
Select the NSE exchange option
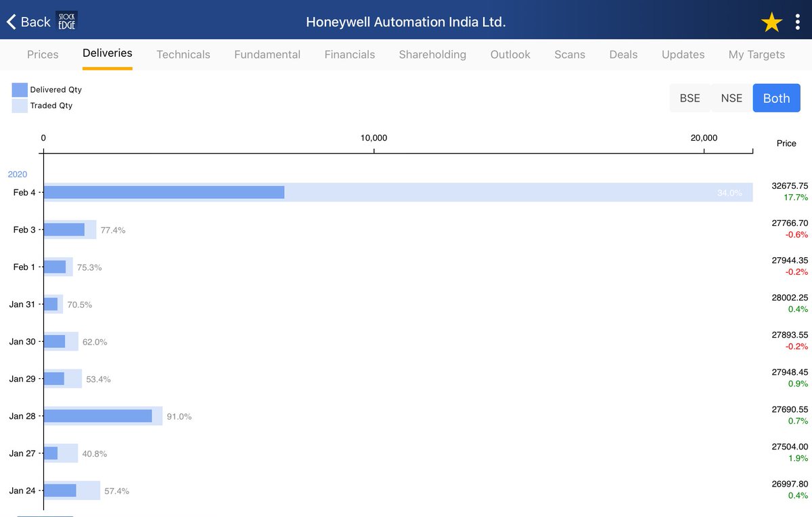pos(731,98)
